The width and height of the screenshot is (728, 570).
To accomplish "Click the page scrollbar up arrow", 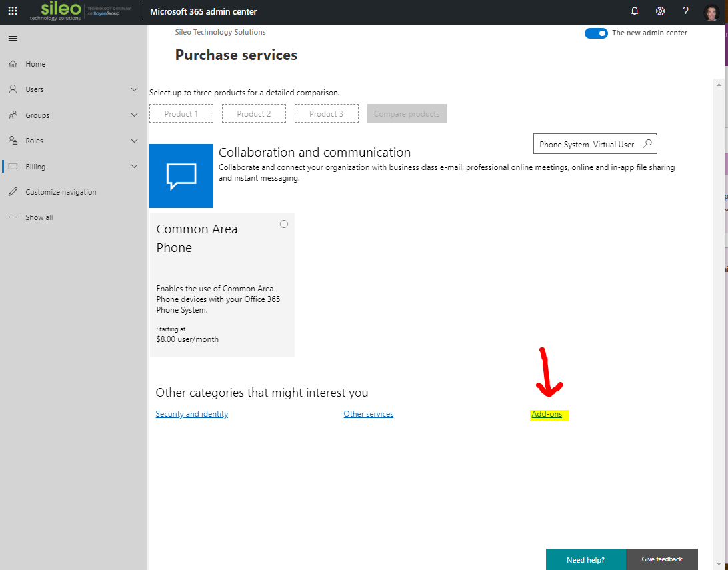I will click(719, 85).
